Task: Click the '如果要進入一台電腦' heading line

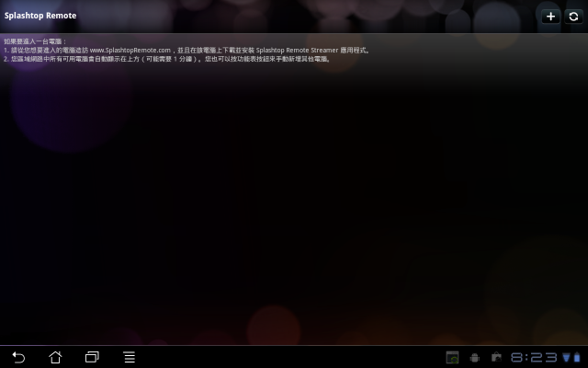Action: (x=35, y=41)
